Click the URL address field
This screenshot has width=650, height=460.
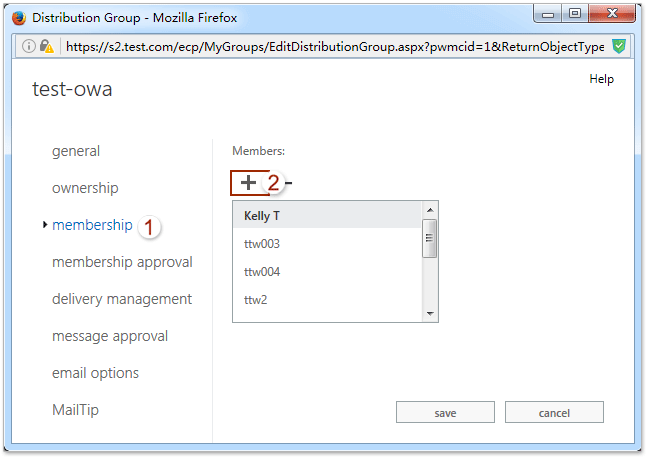(335, 46)
